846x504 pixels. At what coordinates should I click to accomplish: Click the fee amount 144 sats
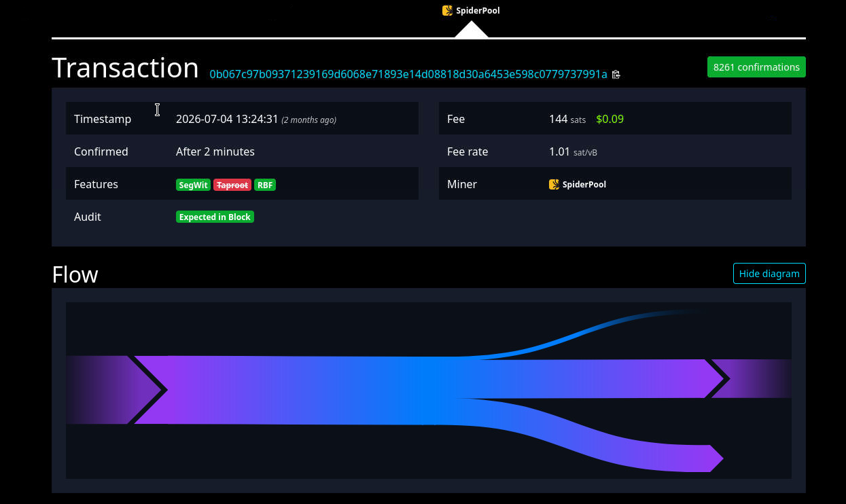pos(567,119)
